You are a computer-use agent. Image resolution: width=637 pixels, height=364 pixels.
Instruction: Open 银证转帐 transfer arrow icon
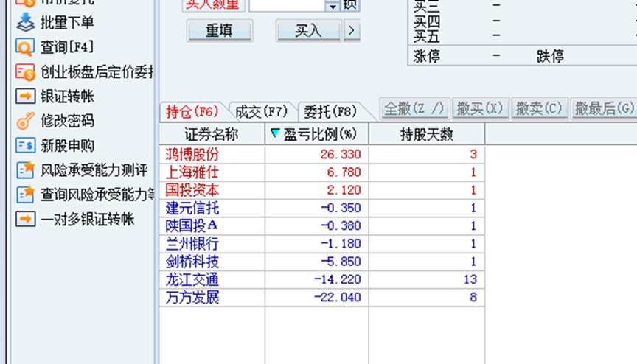click(25, 97)
